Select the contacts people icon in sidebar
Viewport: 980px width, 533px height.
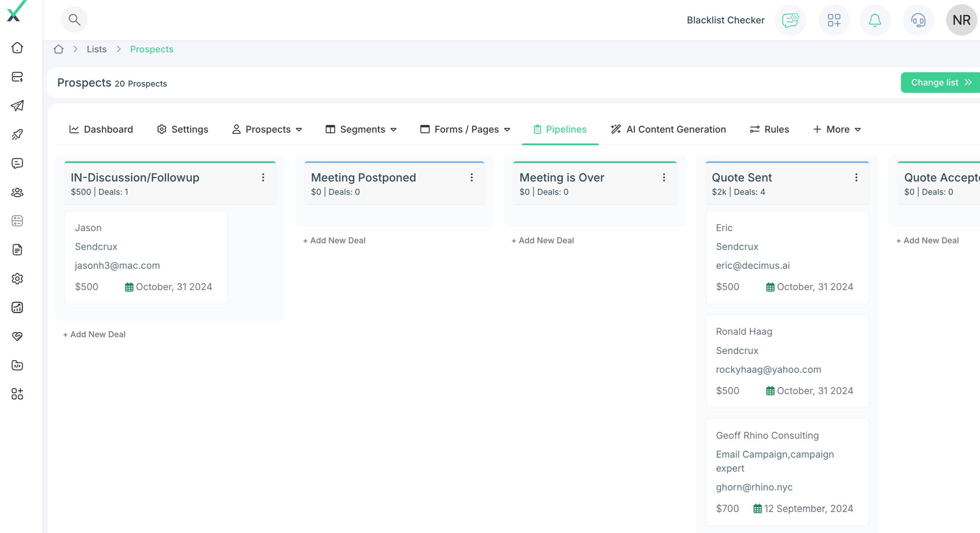[x=17, y=192]
